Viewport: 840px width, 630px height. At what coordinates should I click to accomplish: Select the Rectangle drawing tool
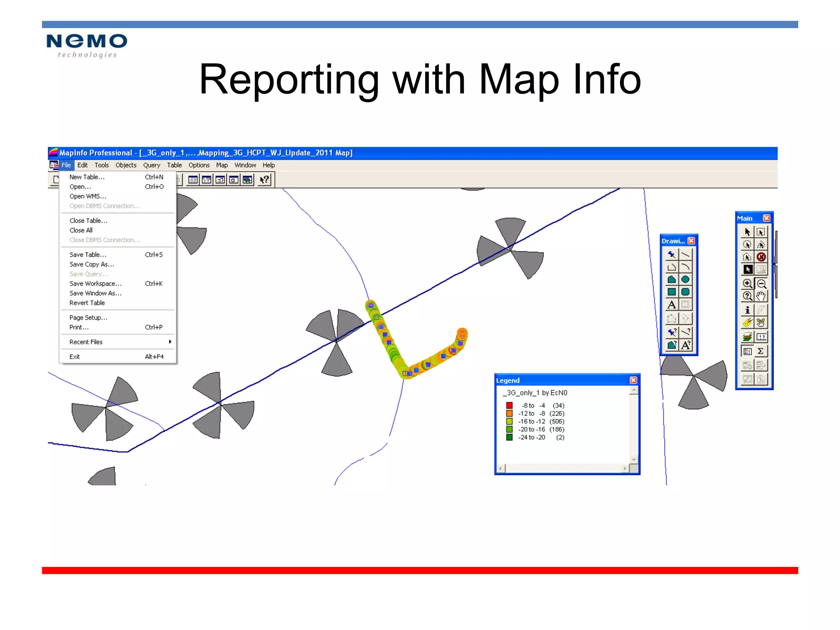pyautogui.click(x=671, y=292)
